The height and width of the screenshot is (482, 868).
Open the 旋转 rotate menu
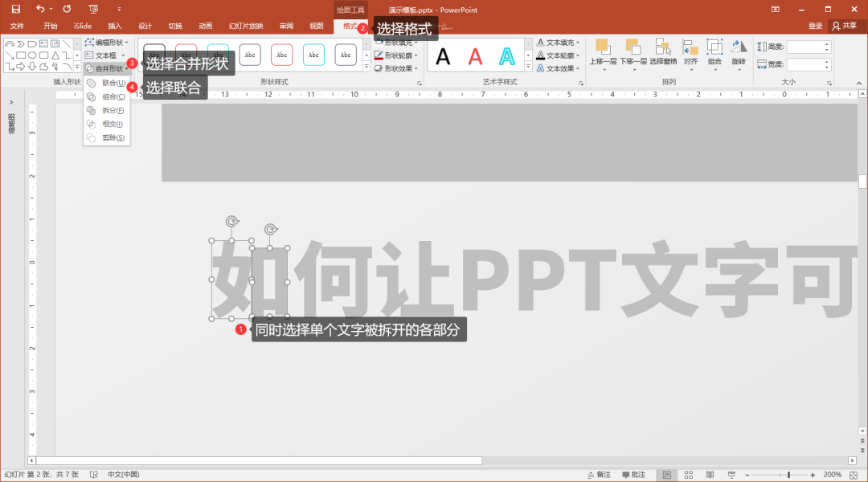point(739,55)
